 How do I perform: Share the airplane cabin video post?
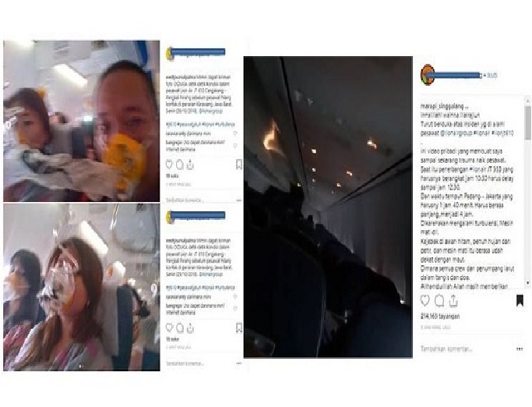453,301
